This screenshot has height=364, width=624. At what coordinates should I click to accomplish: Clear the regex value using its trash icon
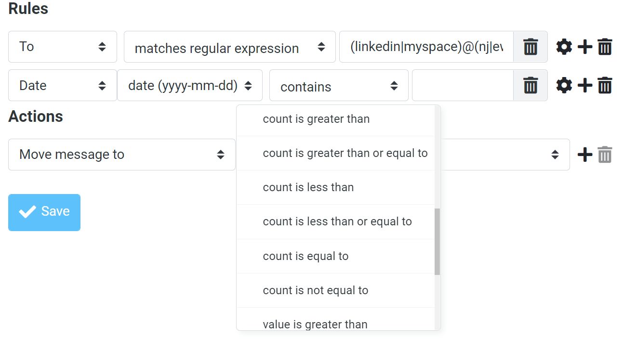(x=530, y=47)
